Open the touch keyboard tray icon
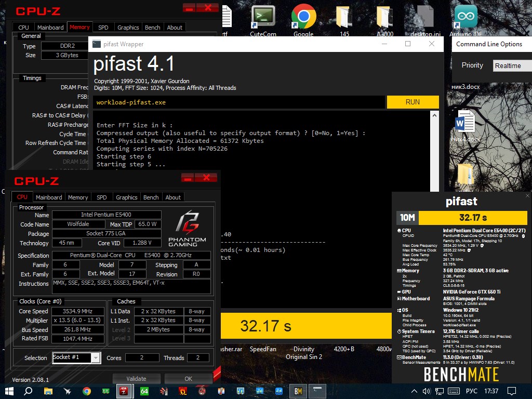The image size is (532, 399). click(x=454, y=391)
